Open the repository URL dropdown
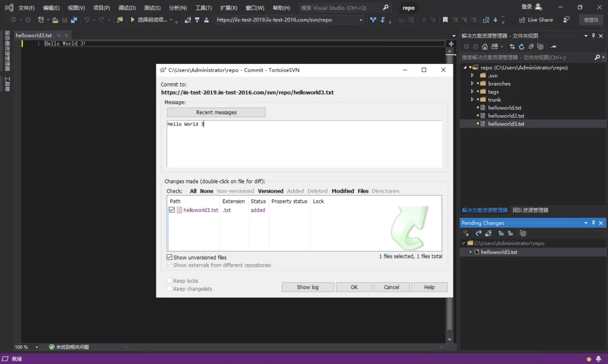Image resolution: width=608 pixels, height=364 pixels. click(x=360, y=20)
